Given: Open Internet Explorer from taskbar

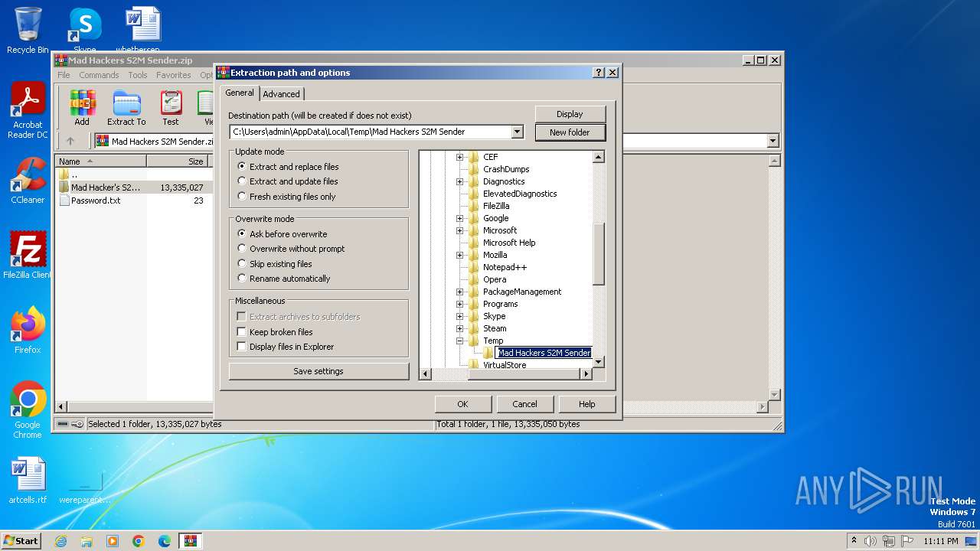Looking at the screenshot, I should (60, 541).
